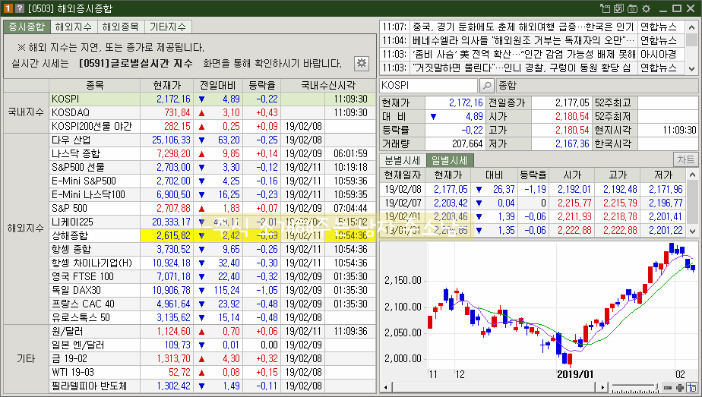The image size is (702, 397).
Task: Click the magnifier search icon beside KOSPI field
Action: [x=486, y=85]
